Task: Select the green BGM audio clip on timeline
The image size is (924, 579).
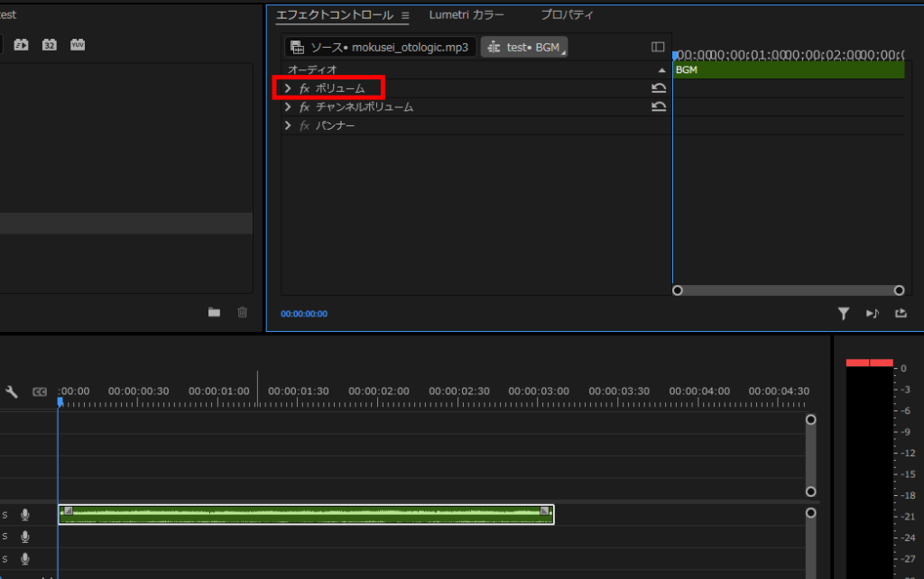Action: click(x=306, y=514)
